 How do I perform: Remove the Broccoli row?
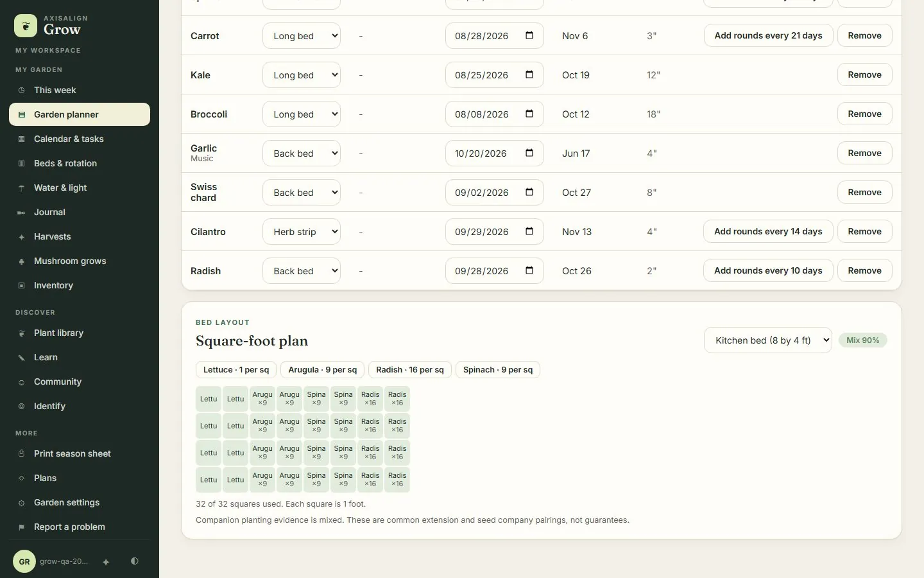(864, 114)
